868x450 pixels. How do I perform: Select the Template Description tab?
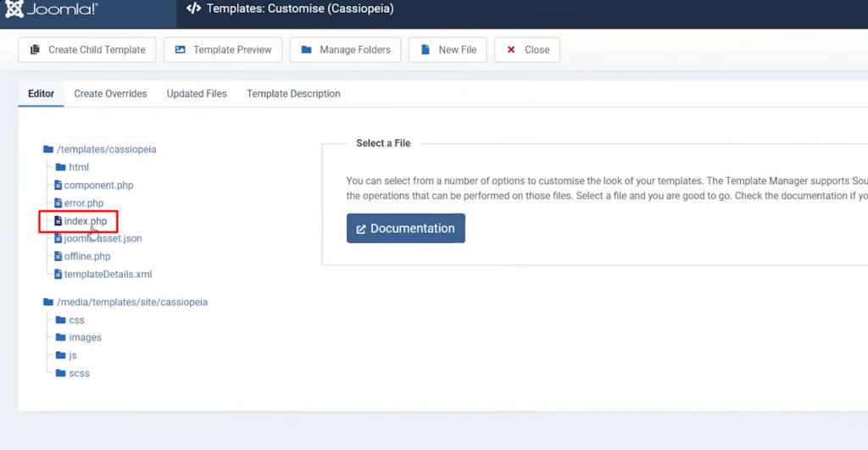pos(293,94)
